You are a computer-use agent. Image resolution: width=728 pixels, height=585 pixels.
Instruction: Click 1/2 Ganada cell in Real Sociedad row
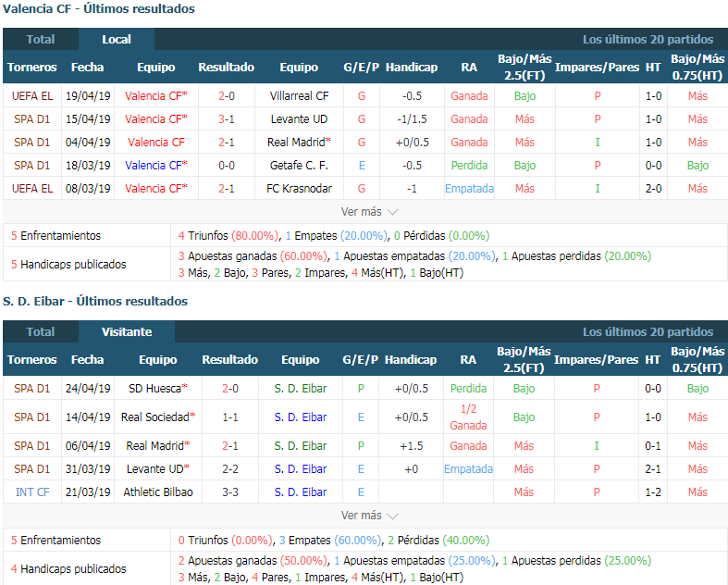[468, 417]
